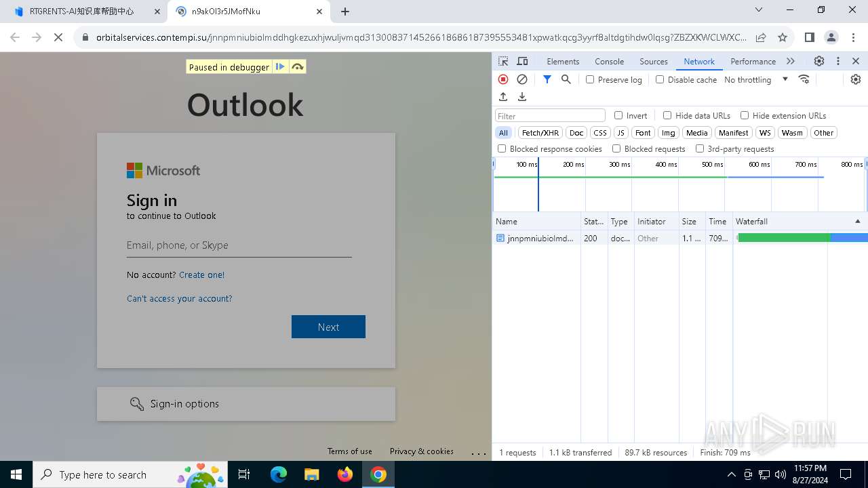This screenshot has height=488, width=868.
Task: Select the jnnpmniubiolmd request row
Action: click(680, 238)
